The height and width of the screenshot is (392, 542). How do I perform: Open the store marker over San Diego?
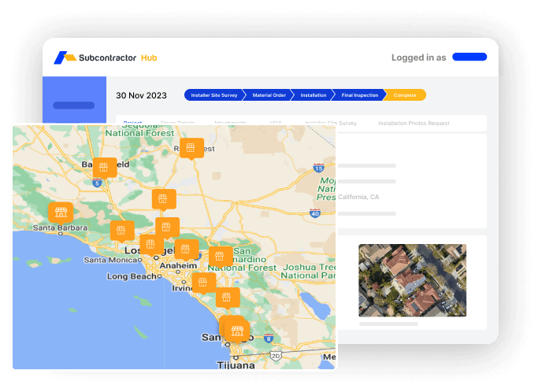tap(236, 331)
